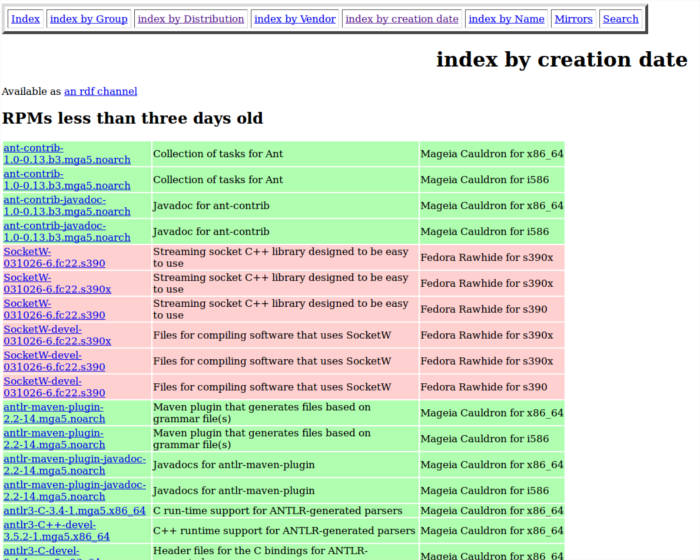700x560 pixels.
Task: Click 'Javadocs for antlr-maven-plugin' in x86_64 row
Action: (234, 465)
